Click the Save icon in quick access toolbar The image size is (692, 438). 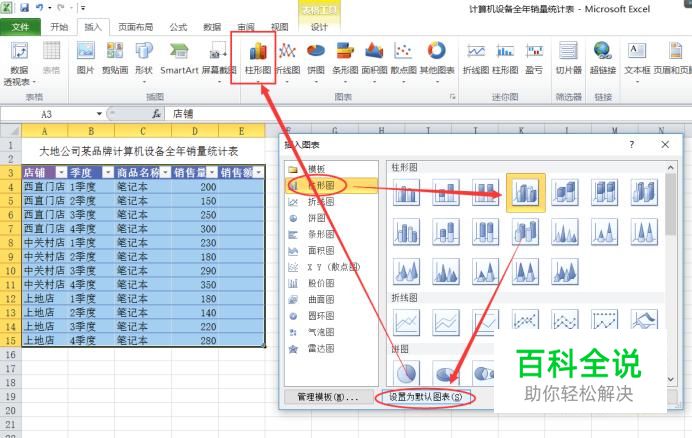25,8
